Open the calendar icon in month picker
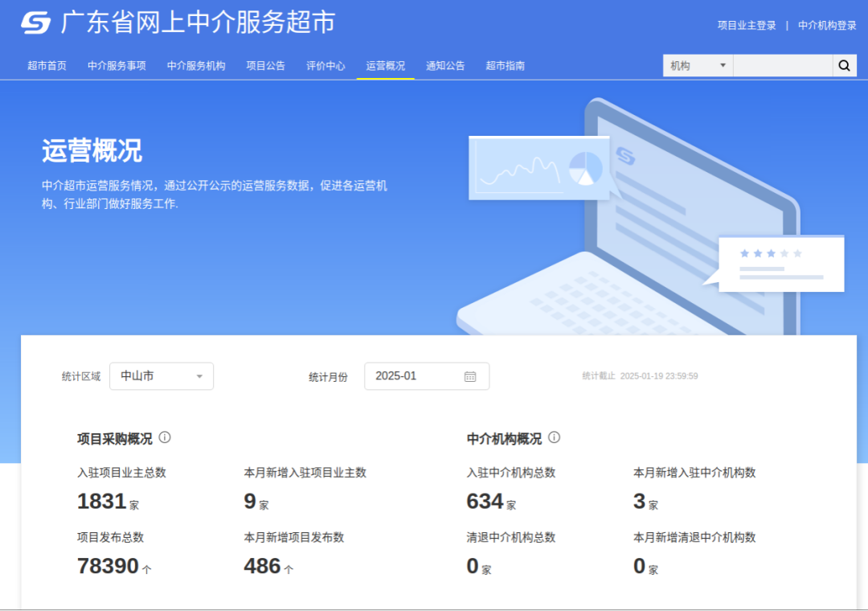The width and height of the screenshot is (868, 611). [x=470, y=375]
